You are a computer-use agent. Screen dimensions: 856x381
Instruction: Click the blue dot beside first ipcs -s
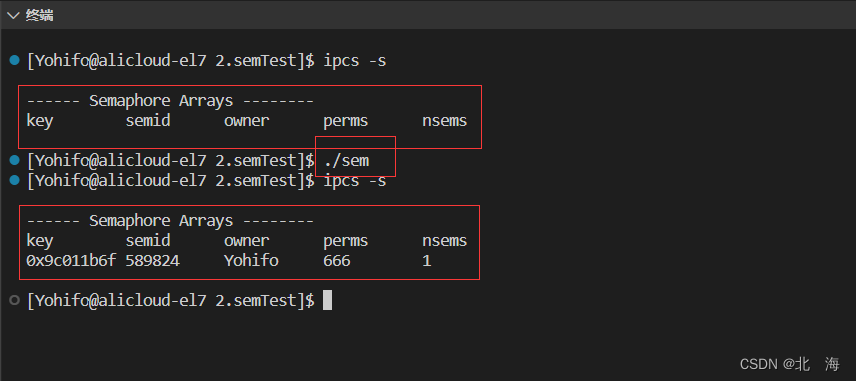[x=15, y=60]
